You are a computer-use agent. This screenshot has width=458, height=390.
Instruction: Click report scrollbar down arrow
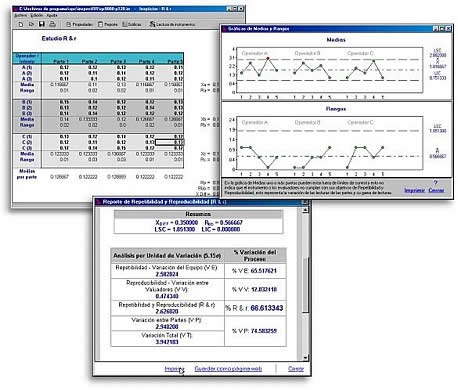[305, 358]
